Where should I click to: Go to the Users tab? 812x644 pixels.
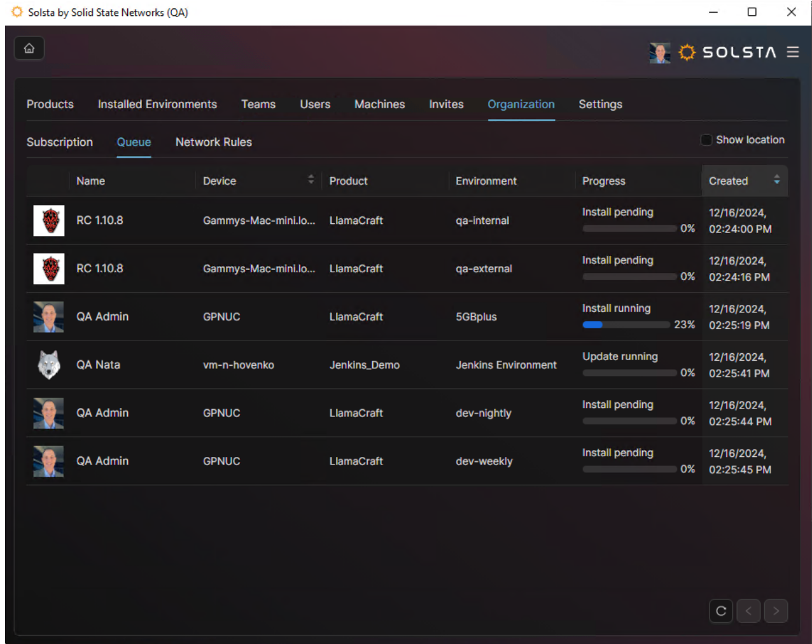(315, 104)
